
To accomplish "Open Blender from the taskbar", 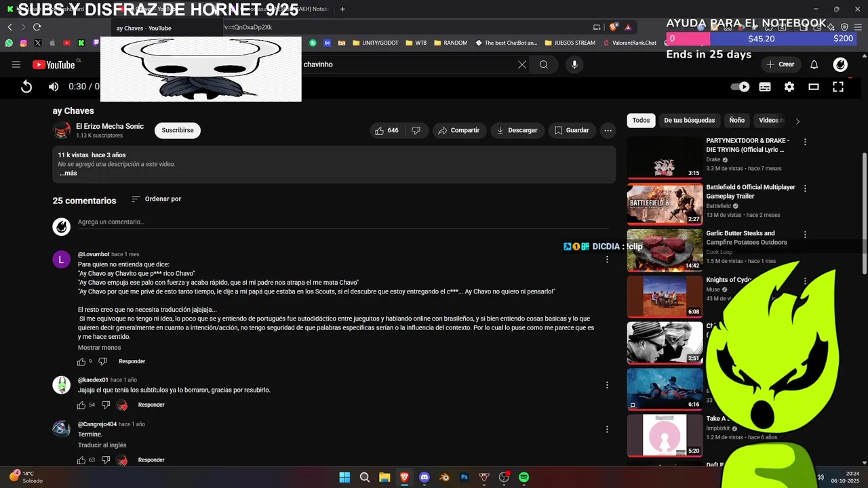I will coord(444,477).
